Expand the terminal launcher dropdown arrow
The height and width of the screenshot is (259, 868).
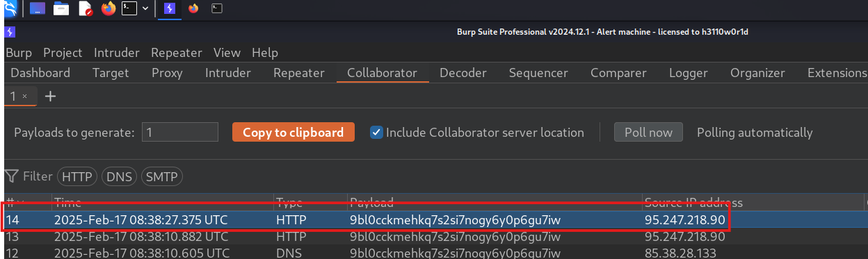point(145,8)
